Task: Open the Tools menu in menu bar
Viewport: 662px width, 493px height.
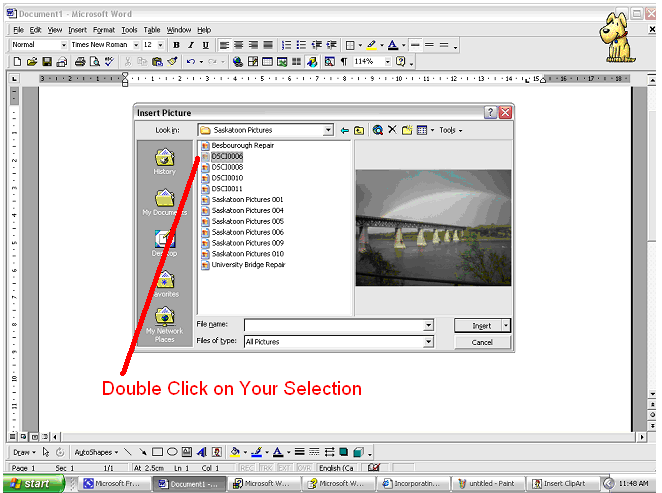Action: coord(129,30)
